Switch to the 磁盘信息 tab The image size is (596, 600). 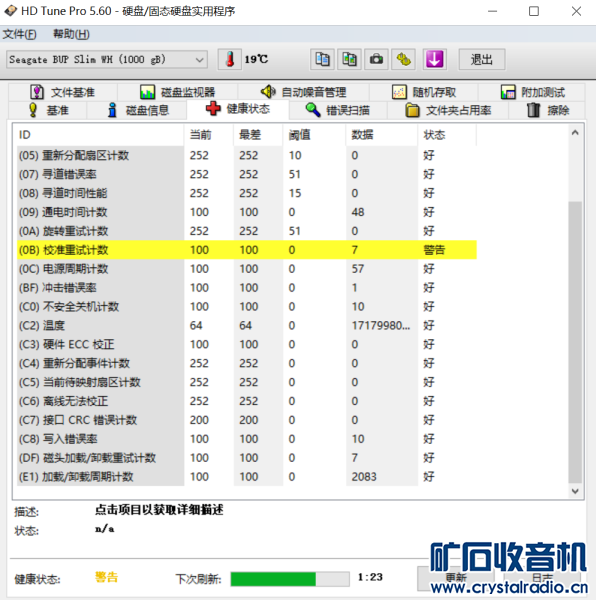pyautogui.click(x=138, y=111)
